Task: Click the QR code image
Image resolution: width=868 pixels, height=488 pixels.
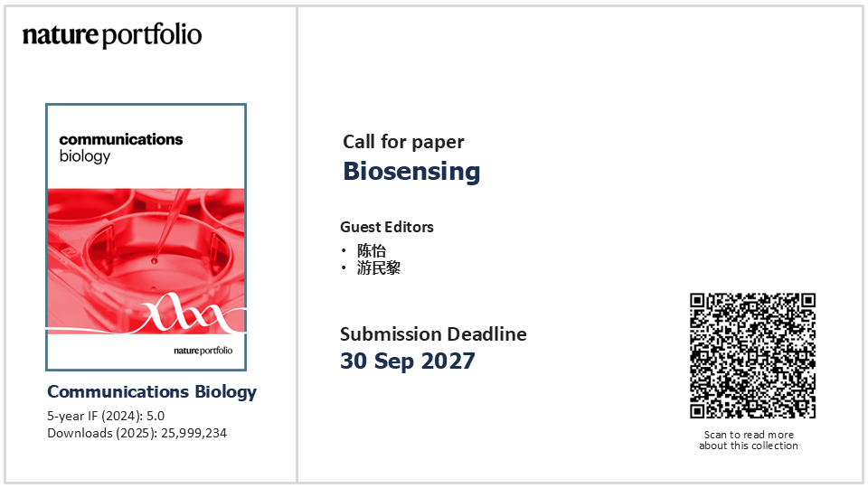Action: (x=752, y=356)
